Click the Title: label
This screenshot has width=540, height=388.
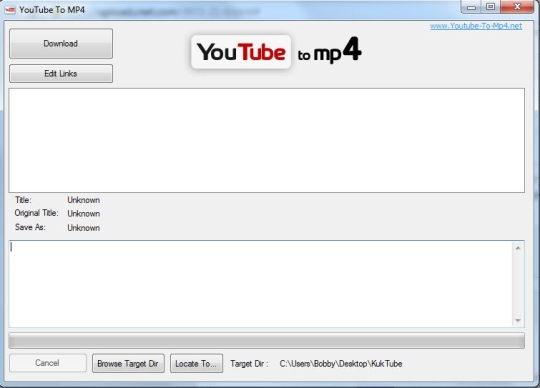[23, 200]
